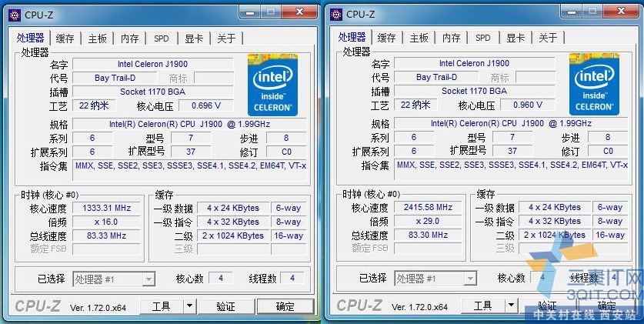Click Intel Celeron J1900 name field, left window
The height and width of the screenshot is (324, 644).
click(153, 64)
